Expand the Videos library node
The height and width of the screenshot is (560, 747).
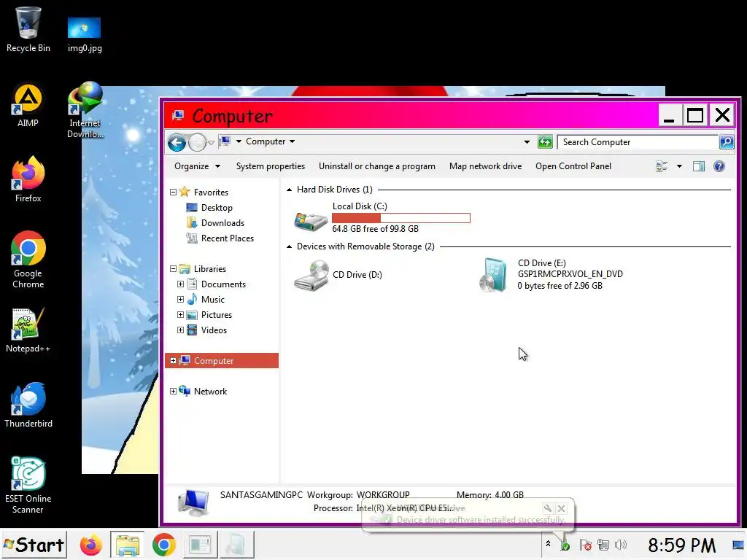(181, 330)
